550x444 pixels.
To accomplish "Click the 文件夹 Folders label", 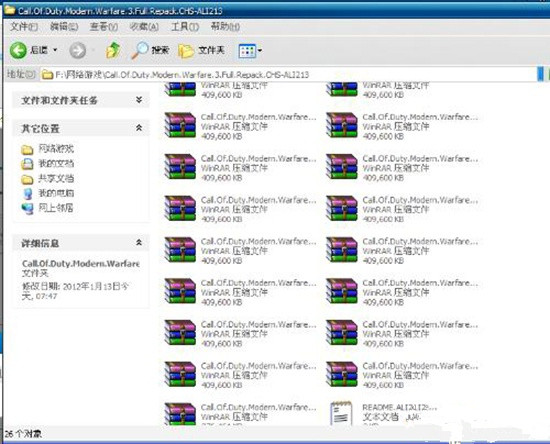I will pyautogui.click(x=212, y=51).
